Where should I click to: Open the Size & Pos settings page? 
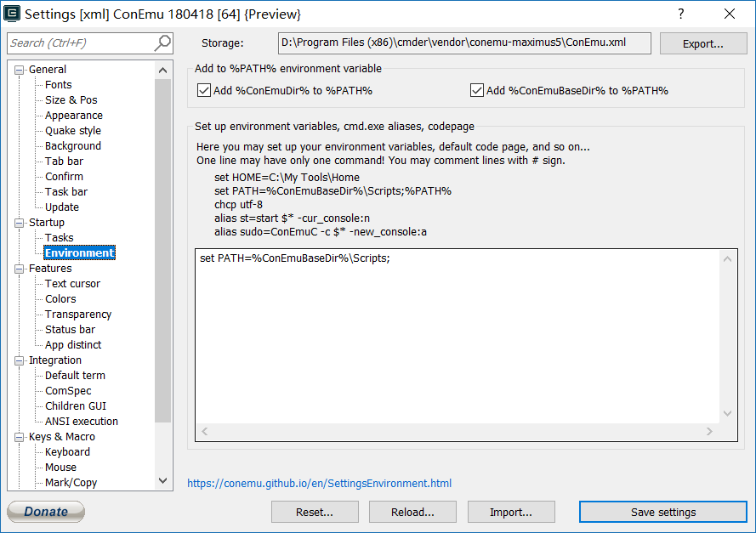71,100
